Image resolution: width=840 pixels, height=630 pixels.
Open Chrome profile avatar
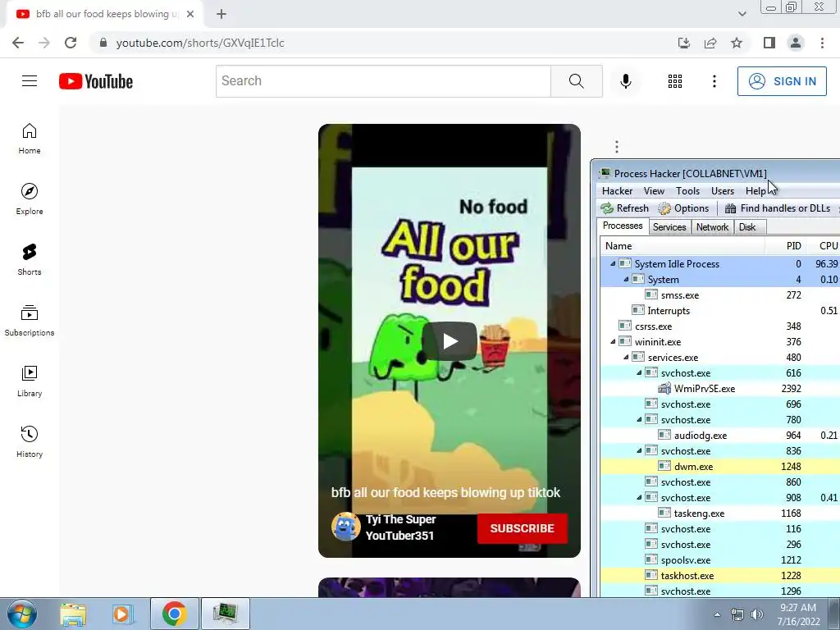796,43
